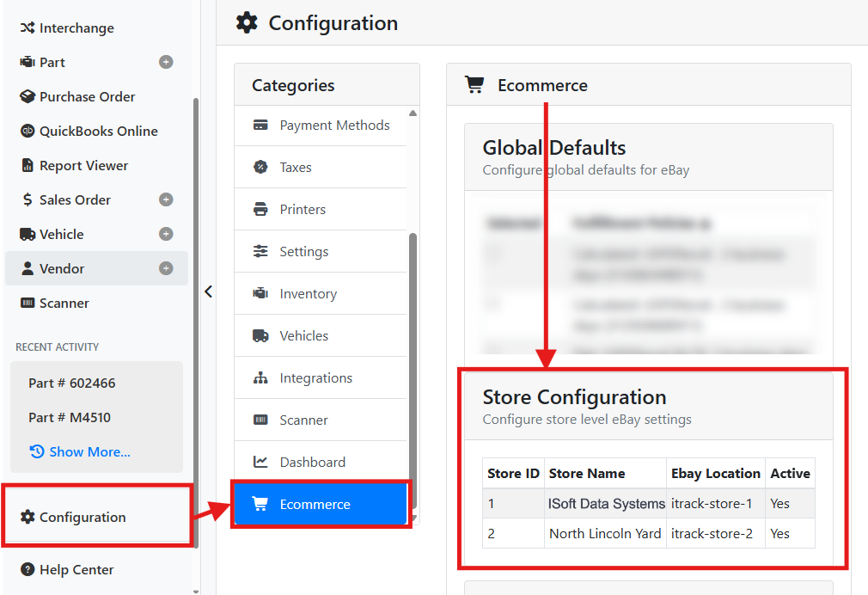Click the Payment Methods card icon

[260, 126]
